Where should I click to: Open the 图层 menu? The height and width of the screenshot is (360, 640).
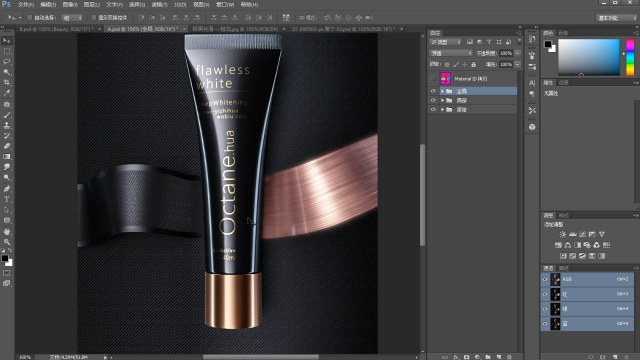pos(91,5)
